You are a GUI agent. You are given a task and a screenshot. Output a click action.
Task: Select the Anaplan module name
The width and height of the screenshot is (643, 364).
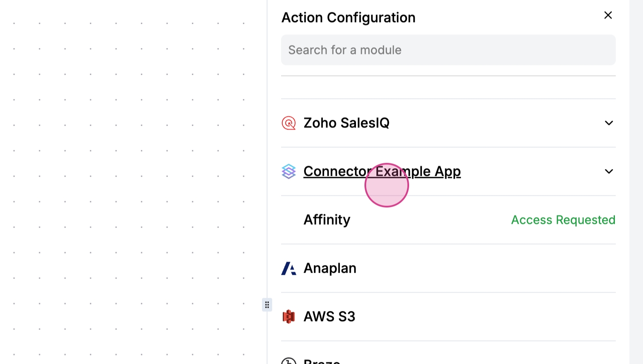pyautogui.click(x=330, y=268)
